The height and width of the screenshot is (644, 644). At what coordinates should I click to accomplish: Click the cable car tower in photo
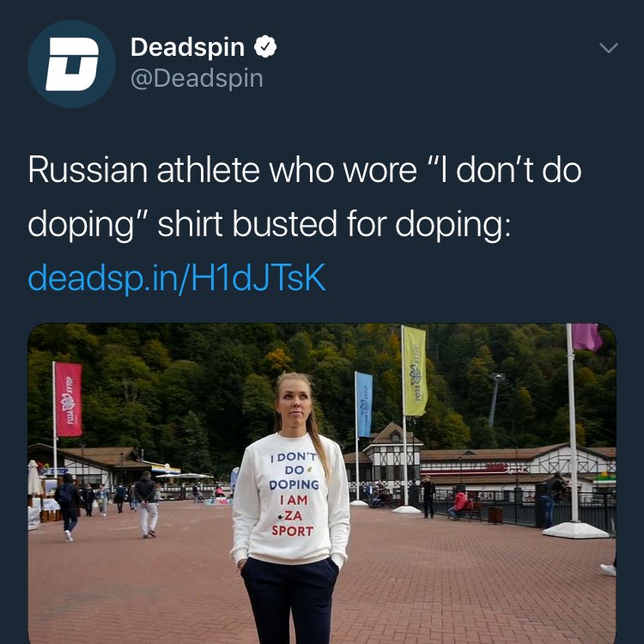coord(495,399)
